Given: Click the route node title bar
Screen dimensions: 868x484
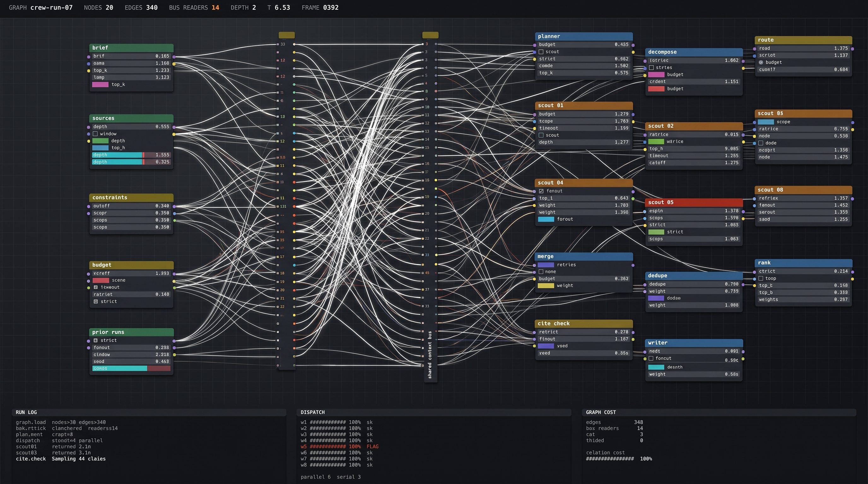Looking at the screenshot, I should pos(804,40).
